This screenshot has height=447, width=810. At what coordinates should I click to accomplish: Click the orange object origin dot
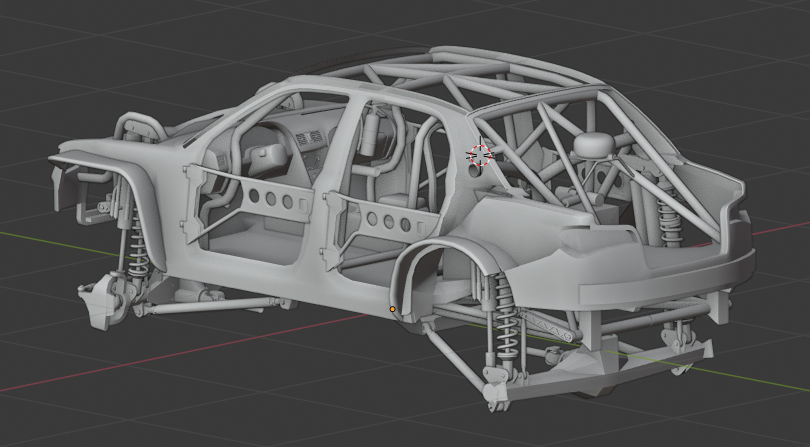[393, 309]
